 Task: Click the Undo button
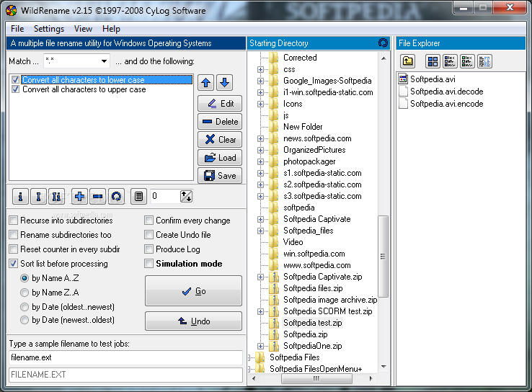click(193, 321)
